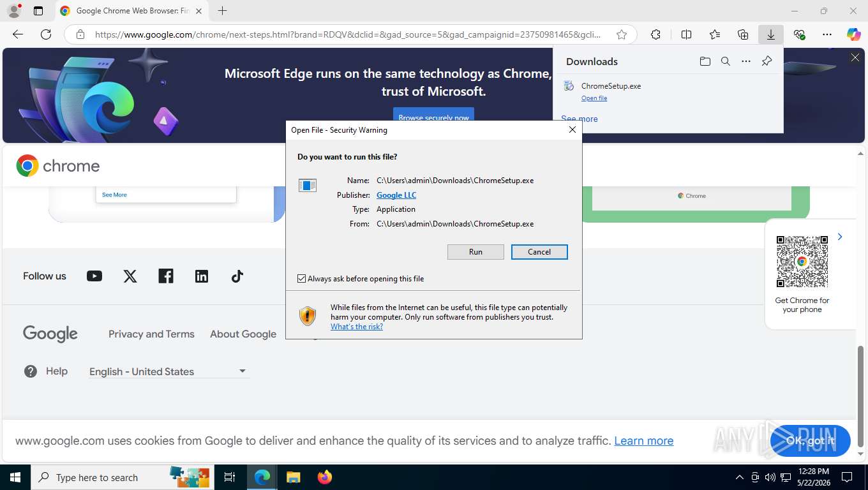Click Cancel in Security Warning dialog
Image resolution: width=868 pixels, height=490 pixels.
click(x=539, y=252)
